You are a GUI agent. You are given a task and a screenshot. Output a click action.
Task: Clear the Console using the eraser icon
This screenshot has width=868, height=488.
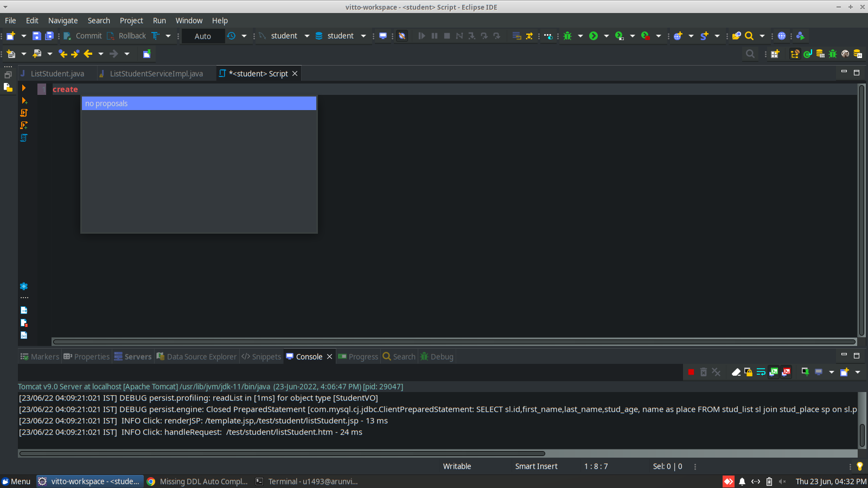(736, 372)
